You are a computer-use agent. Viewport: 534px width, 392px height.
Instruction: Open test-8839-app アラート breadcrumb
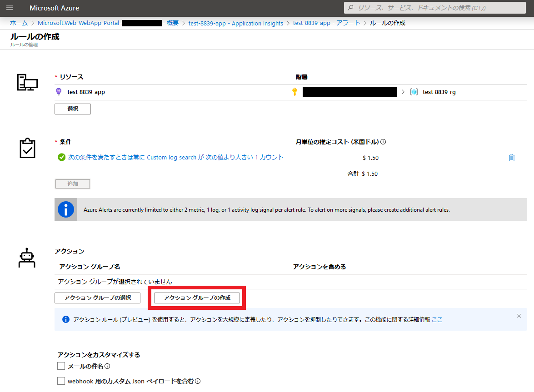point(326,23)
